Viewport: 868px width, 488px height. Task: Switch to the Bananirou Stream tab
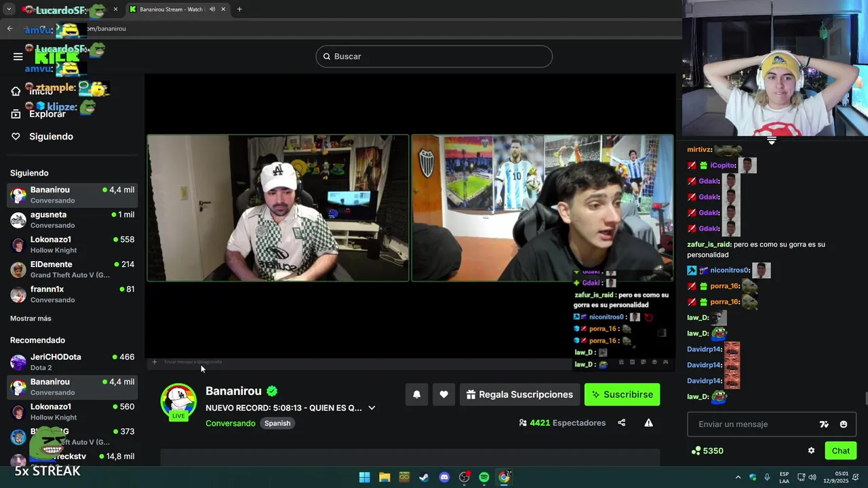(176, 9)
